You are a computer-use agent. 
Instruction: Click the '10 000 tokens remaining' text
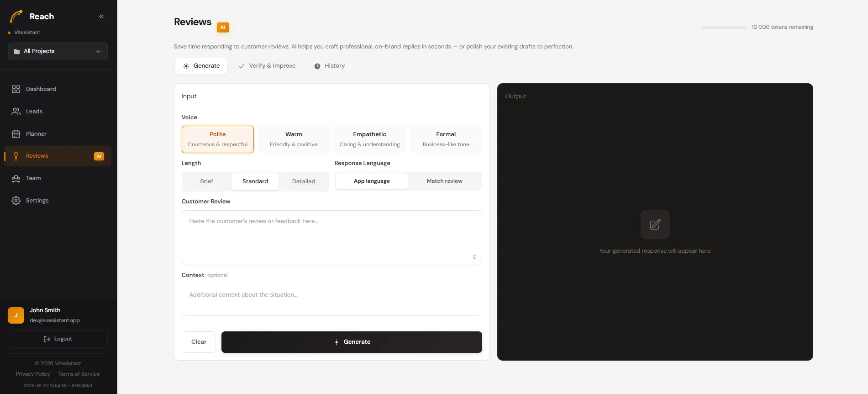coord(782,27)
